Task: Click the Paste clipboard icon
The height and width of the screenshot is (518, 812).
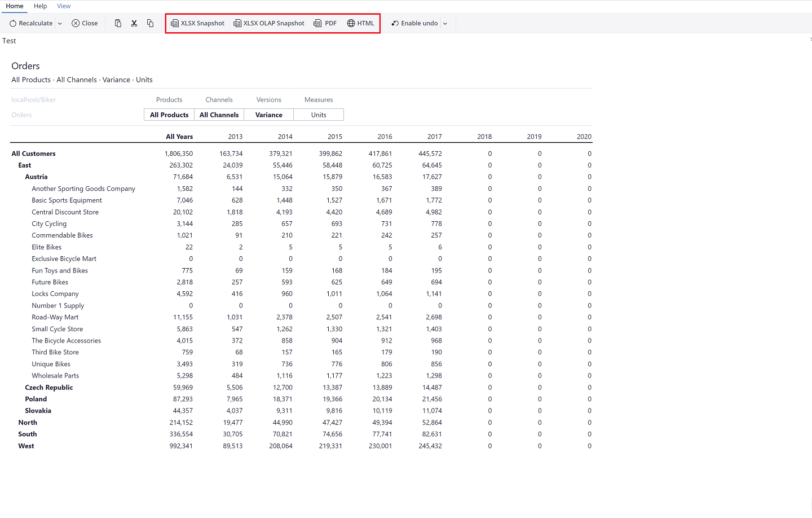Action: coord(118,23)
